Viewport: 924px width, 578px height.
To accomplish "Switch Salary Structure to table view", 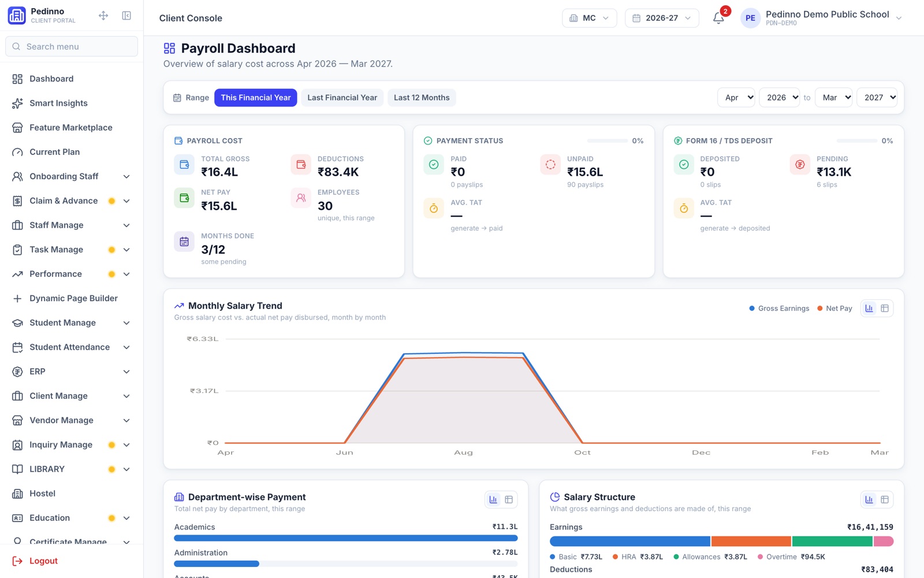I will tap(885, 499).
